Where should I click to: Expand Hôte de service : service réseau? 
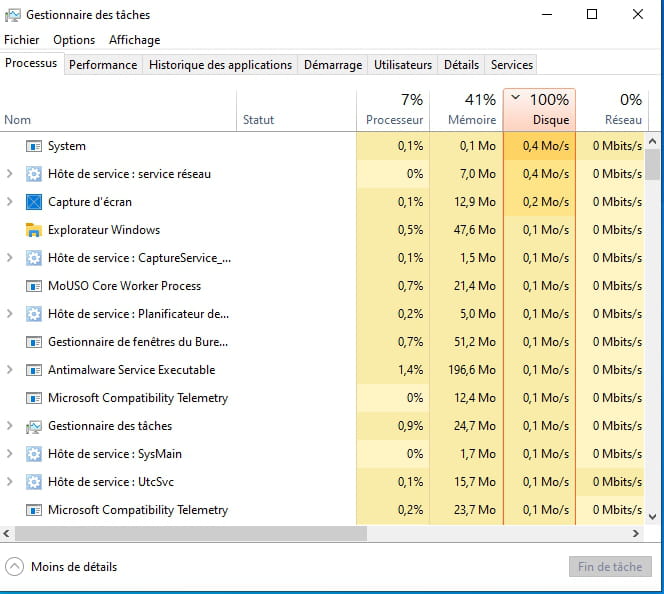pyautogui.click(x=10, y=174)
